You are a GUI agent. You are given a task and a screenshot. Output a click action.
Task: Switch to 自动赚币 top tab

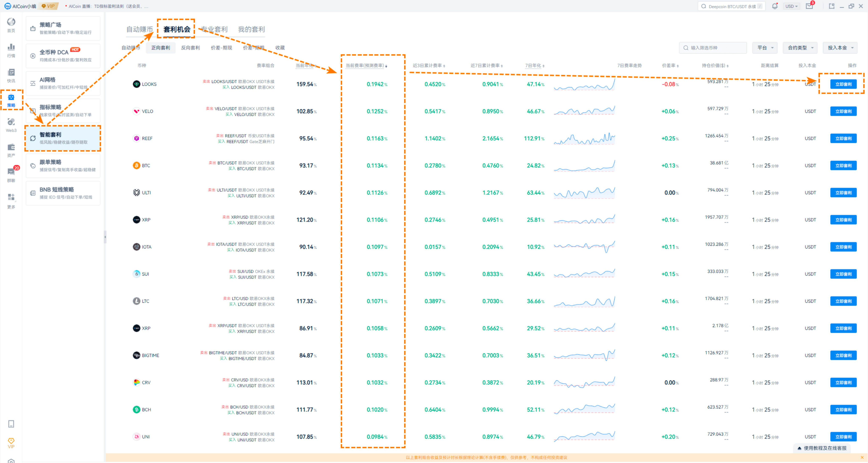139,29
